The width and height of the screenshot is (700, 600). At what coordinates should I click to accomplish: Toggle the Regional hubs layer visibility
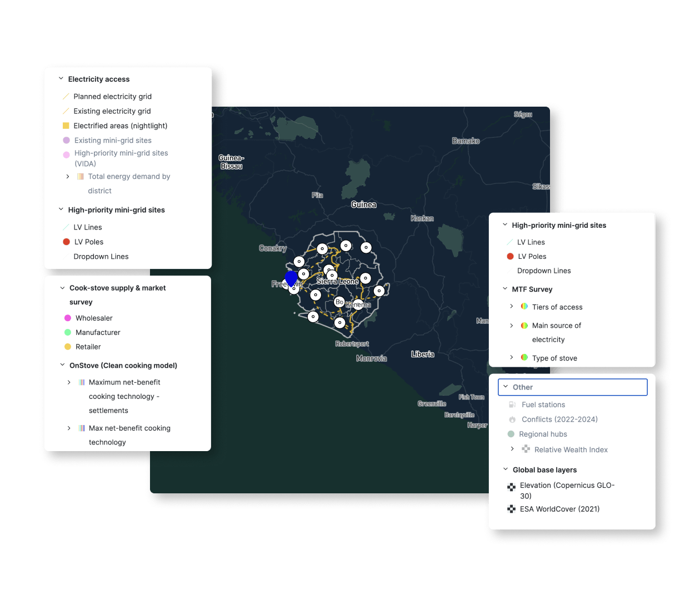click(542, 434)
